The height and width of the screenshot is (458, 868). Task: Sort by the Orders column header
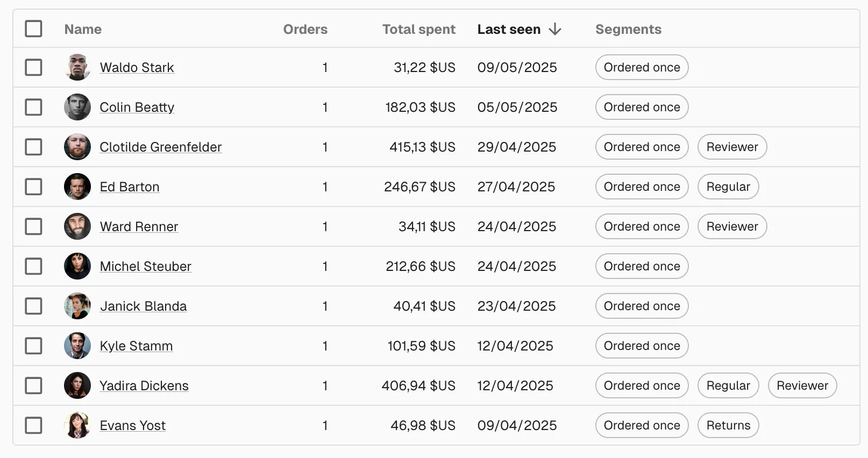pyautogui.click(x=305, y=30)
